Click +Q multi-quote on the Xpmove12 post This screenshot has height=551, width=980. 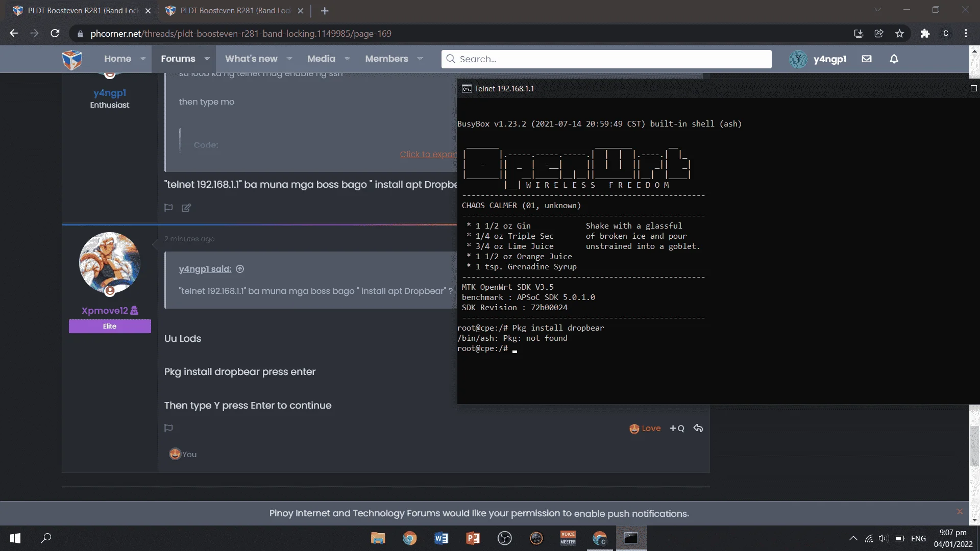click(x=677, y=429)
